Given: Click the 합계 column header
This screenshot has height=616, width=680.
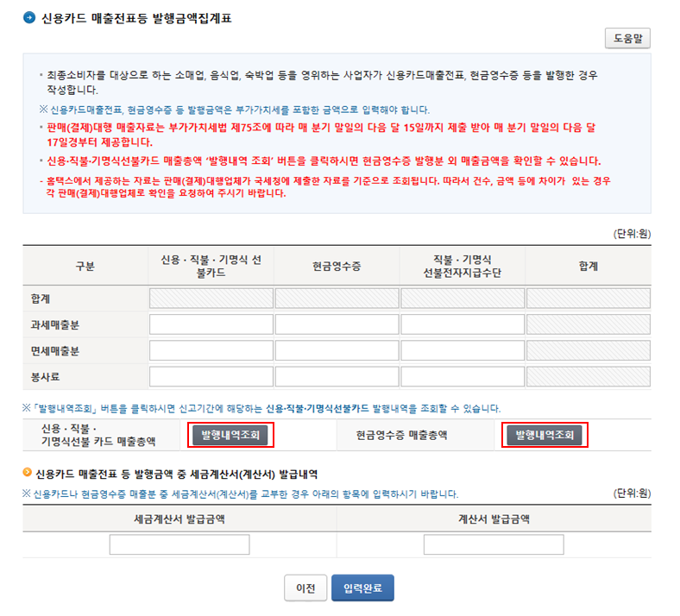Looking at the screenshot, I should [x=588, y=267].
